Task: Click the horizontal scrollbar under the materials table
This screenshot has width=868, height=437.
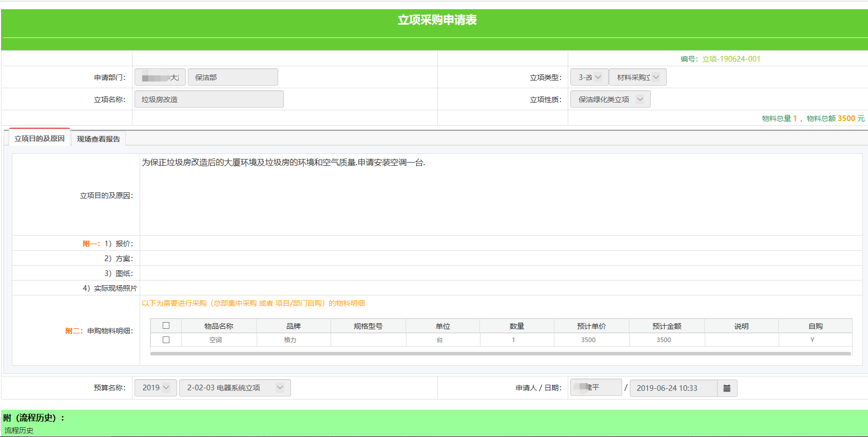Action: pos(500,353)
